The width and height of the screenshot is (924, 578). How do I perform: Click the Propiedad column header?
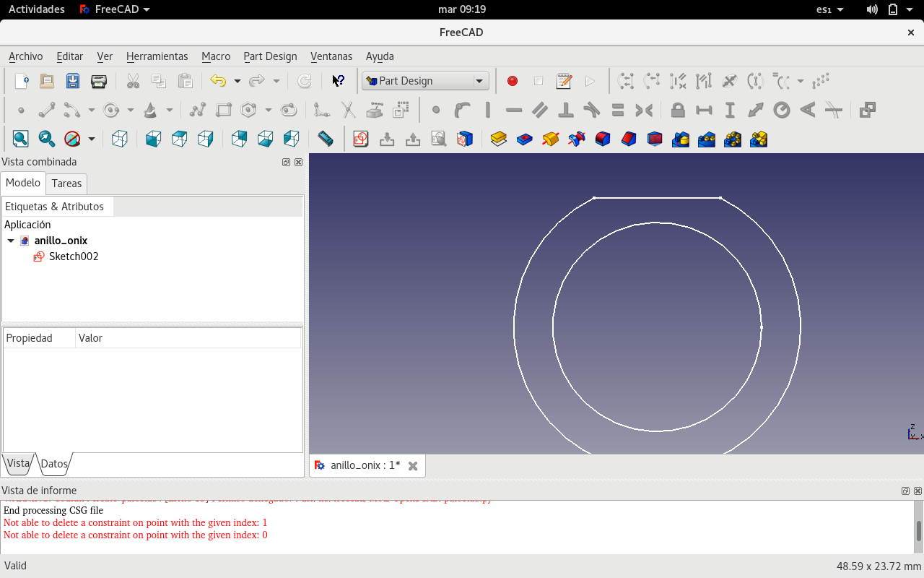[x=39, y=338]
